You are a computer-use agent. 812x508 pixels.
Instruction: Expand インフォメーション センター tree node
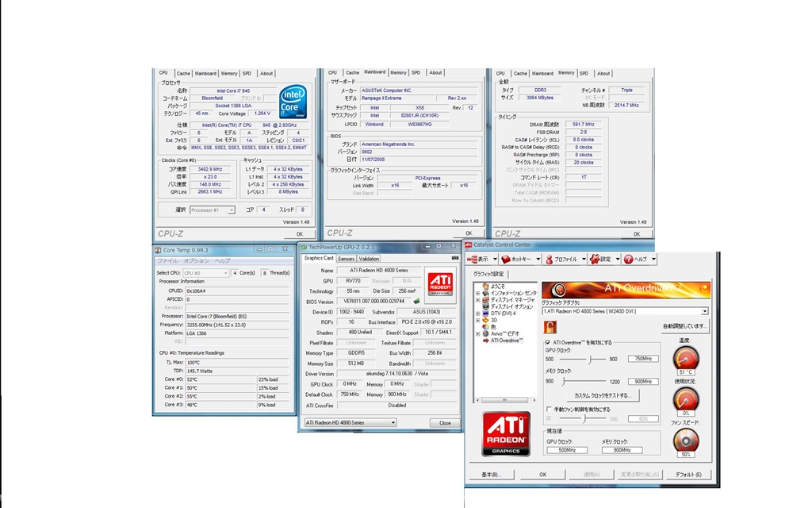tap(478, 293)
